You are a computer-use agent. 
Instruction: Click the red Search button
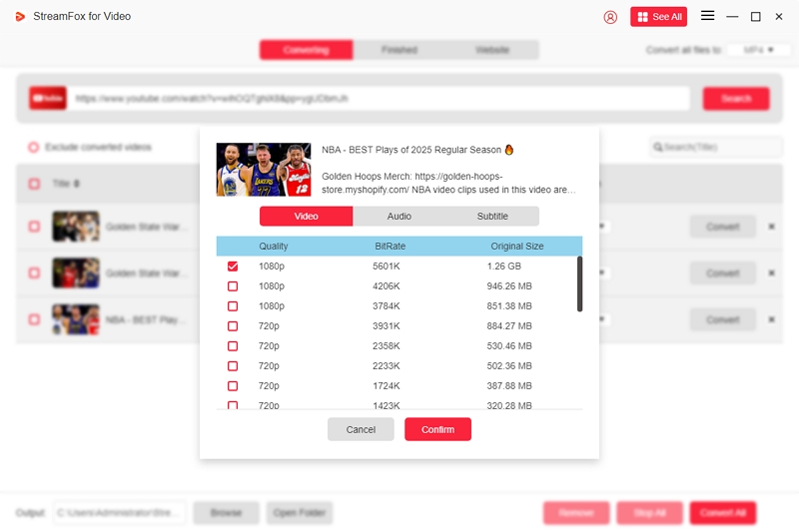pos(736,98)
